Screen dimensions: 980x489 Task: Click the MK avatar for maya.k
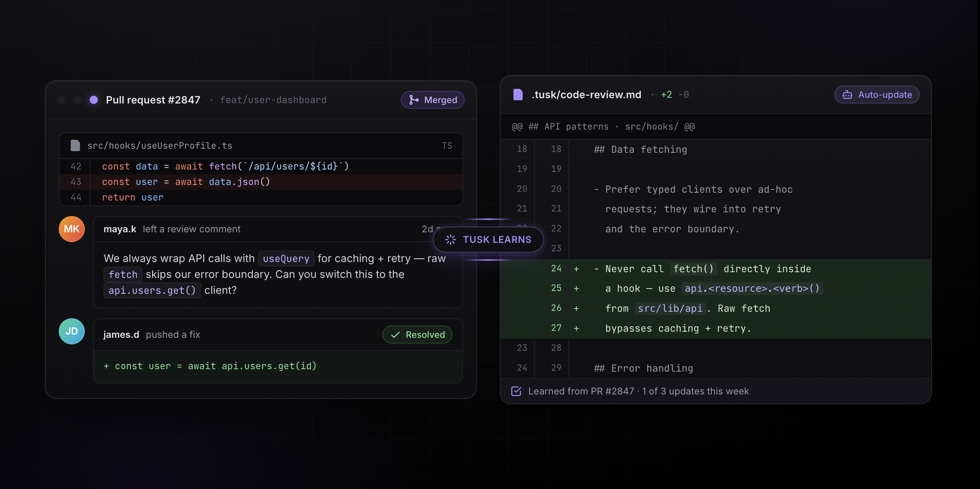pyautogui.click(x=72, y=229)
